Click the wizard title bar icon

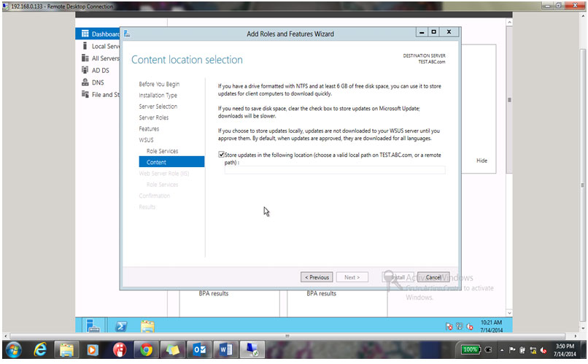click(127, 34)
